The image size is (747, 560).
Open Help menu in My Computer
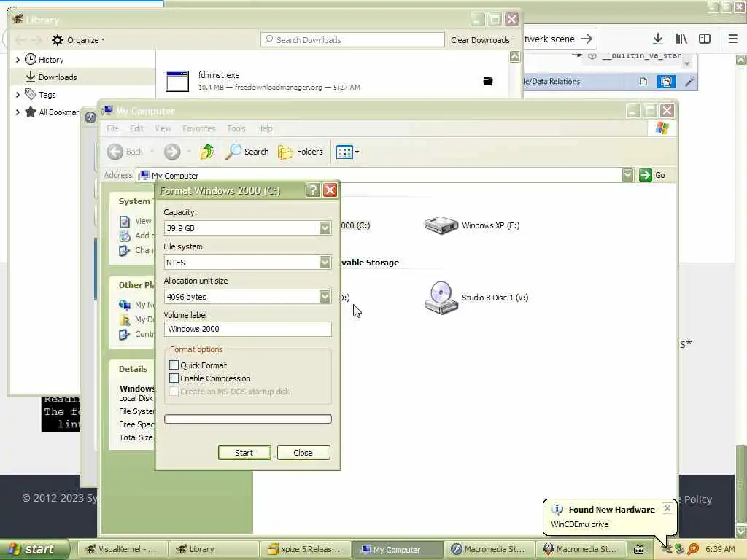pyautogui.click(x=264, y=128)
